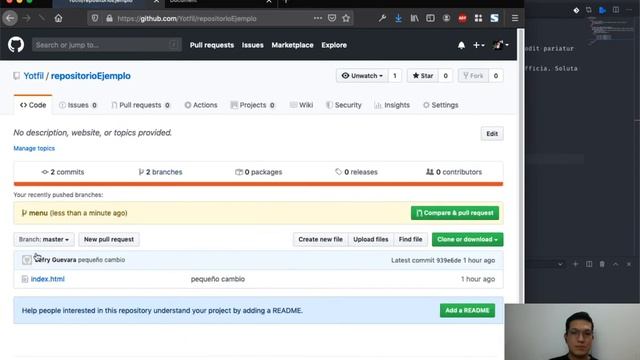640x360 pixels.
Task: Switch to the Pull requests repo tab
Action: click(x=140, y=105)
